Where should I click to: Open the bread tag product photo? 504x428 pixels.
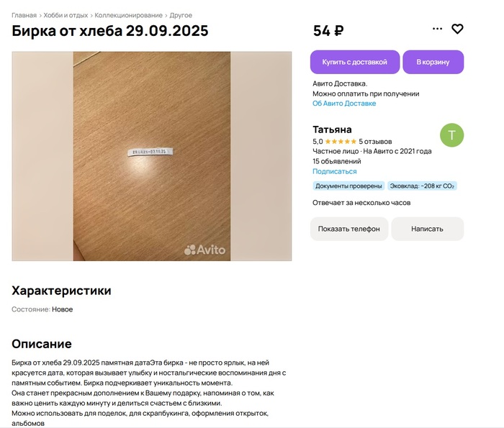coord(151,156)
